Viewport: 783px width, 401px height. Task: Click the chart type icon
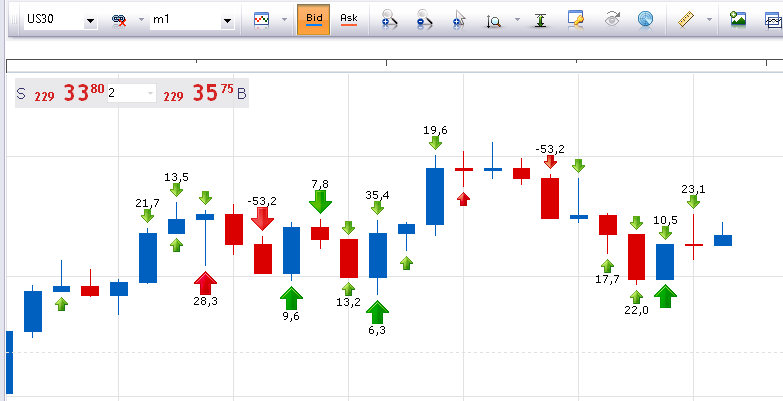click(x=262, y=20)
